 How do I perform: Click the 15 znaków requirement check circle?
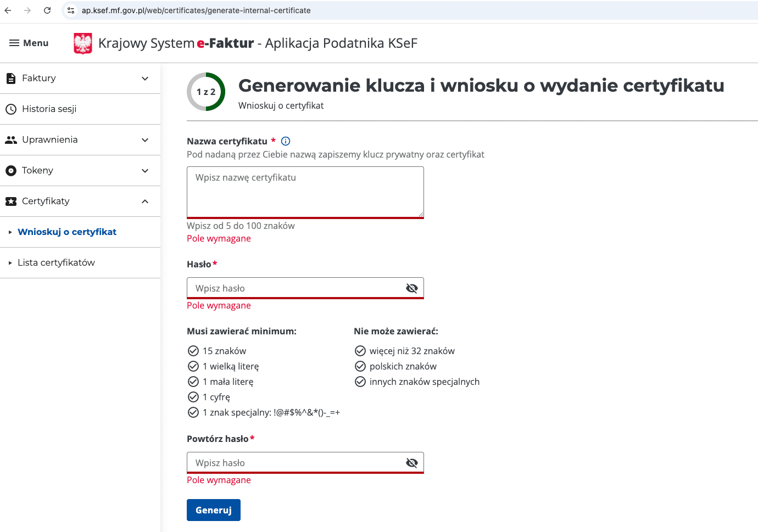pos(193,351)
